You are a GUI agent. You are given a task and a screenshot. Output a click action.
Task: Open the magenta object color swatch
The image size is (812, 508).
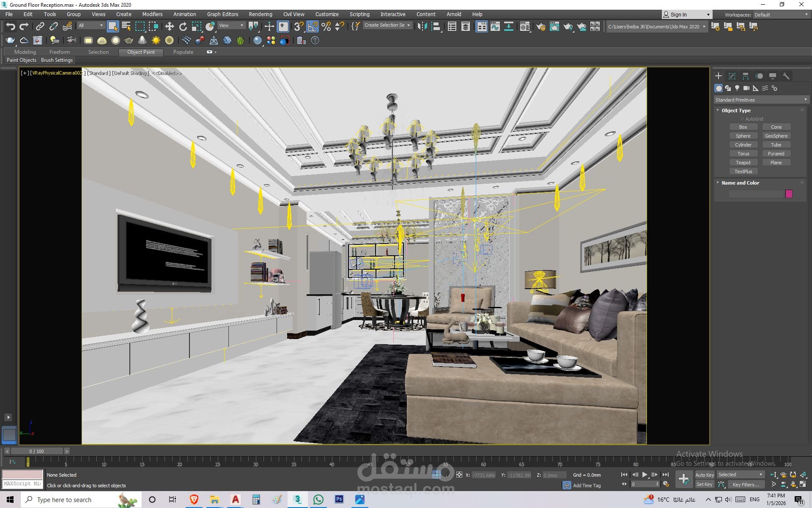coord(789,194)
